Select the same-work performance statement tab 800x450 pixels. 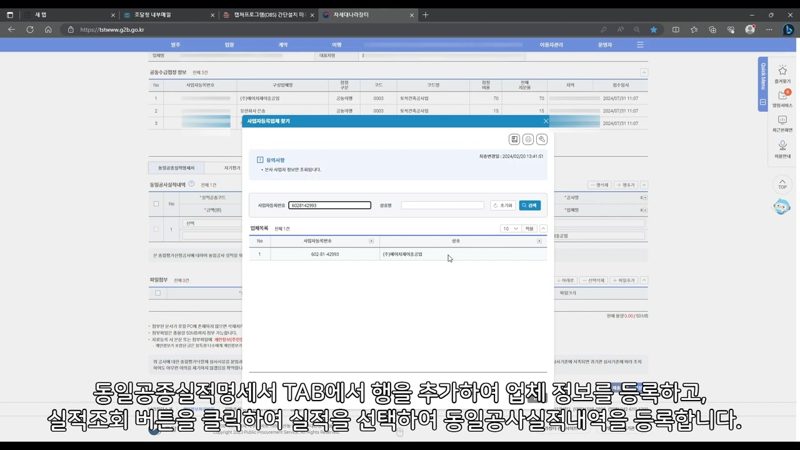pyautogui.click(x=176, y=168)
